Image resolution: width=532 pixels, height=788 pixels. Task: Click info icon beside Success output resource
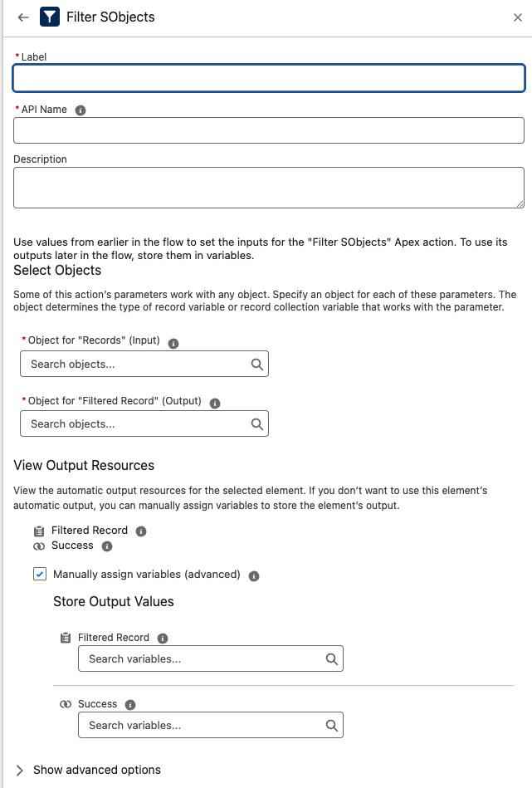(106, 546)
